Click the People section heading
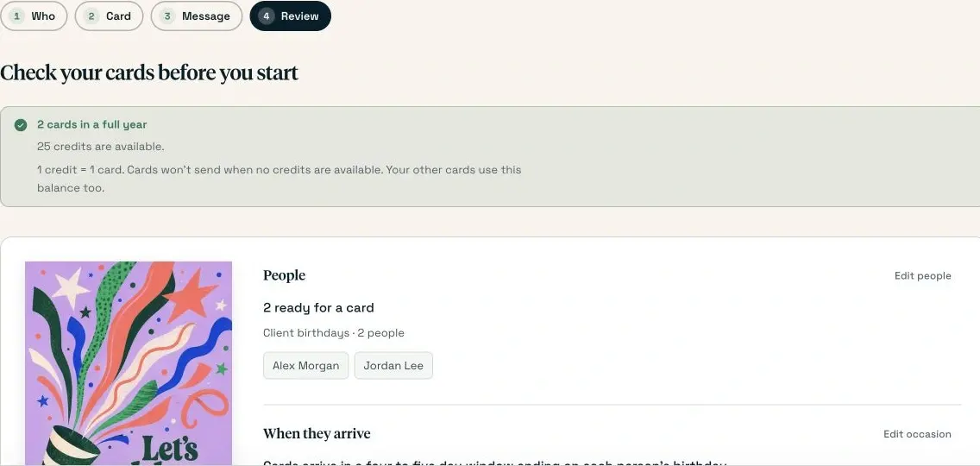This screenshot has height=466, width=980. point(285,275)
